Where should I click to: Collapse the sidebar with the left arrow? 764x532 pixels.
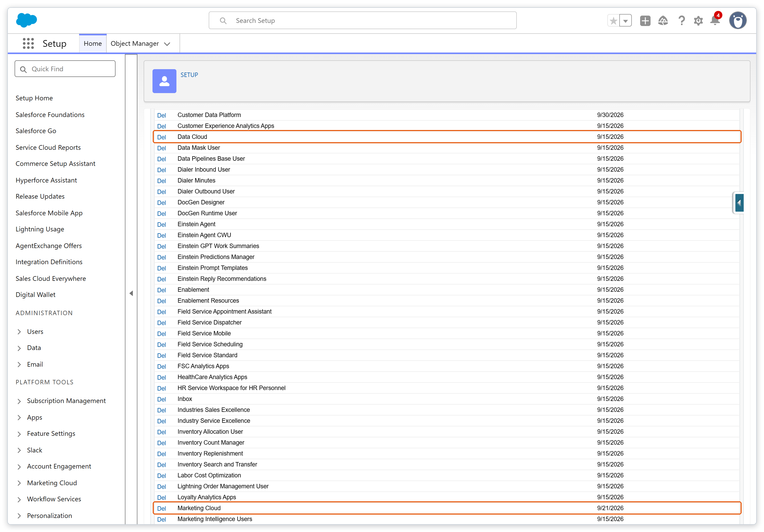tap(131, 293)
